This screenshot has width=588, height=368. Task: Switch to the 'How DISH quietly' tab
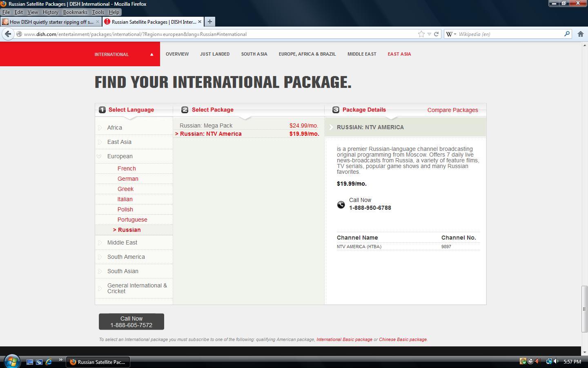(x=51, y=22)
